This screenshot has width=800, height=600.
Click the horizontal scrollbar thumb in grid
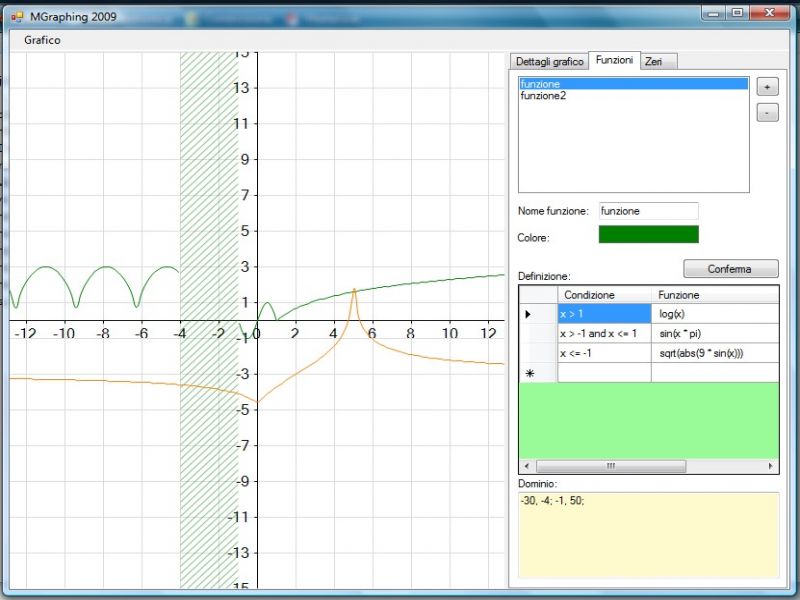coord(611,466)
